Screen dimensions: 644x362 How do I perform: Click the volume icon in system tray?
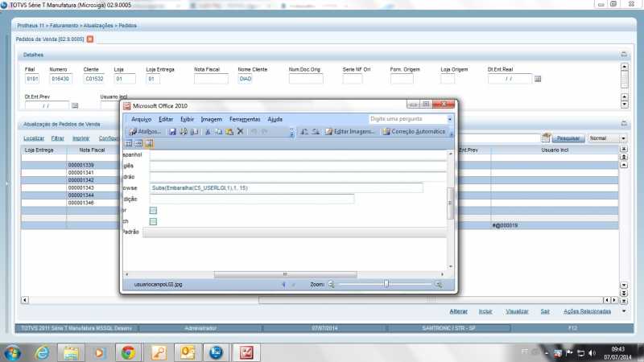point(592,353)
